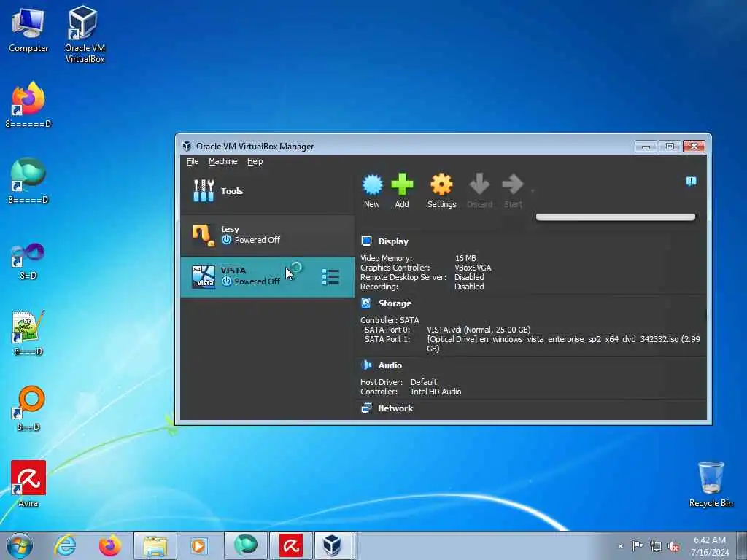Select the VISTA virtual machine
The image size is (747, 560).
pos(267,276)
